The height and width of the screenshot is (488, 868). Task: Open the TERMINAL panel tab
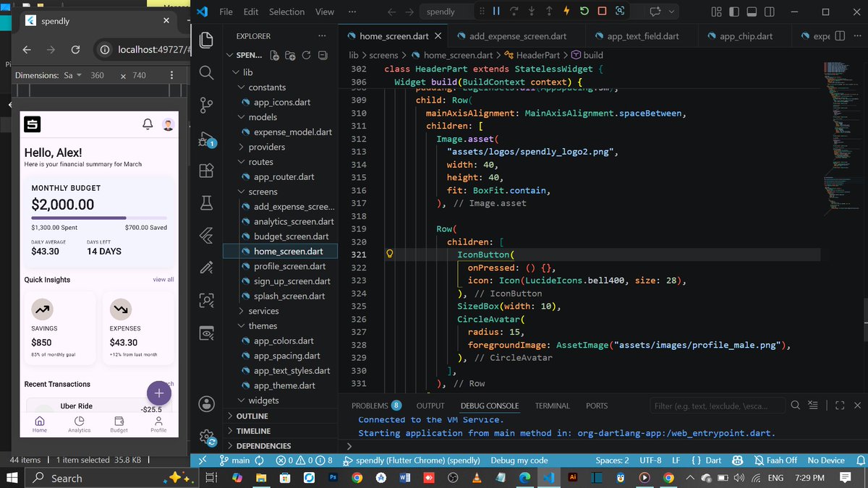coord(553,406)
